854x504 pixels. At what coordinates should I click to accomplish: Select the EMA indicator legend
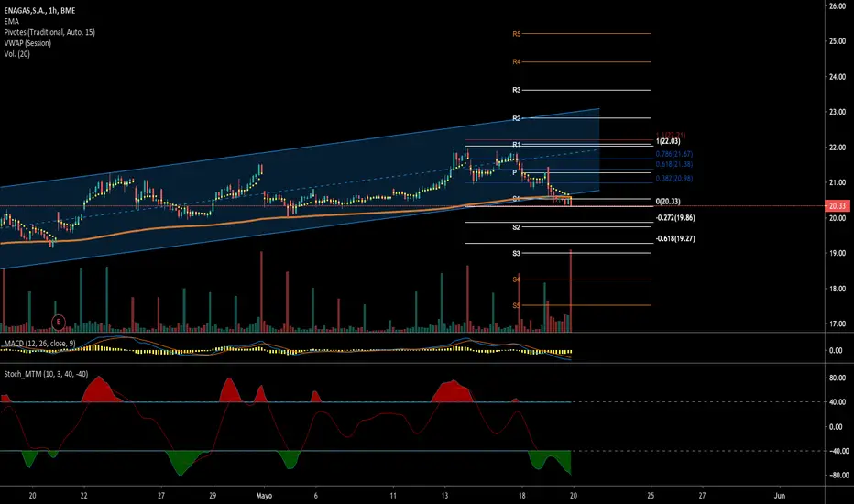tap(11, 21)
